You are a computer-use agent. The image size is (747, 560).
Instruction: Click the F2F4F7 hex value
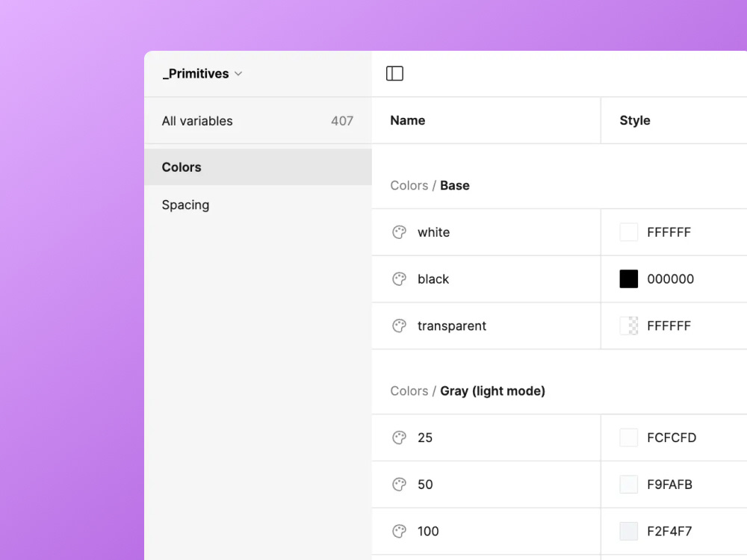(669, 531)
